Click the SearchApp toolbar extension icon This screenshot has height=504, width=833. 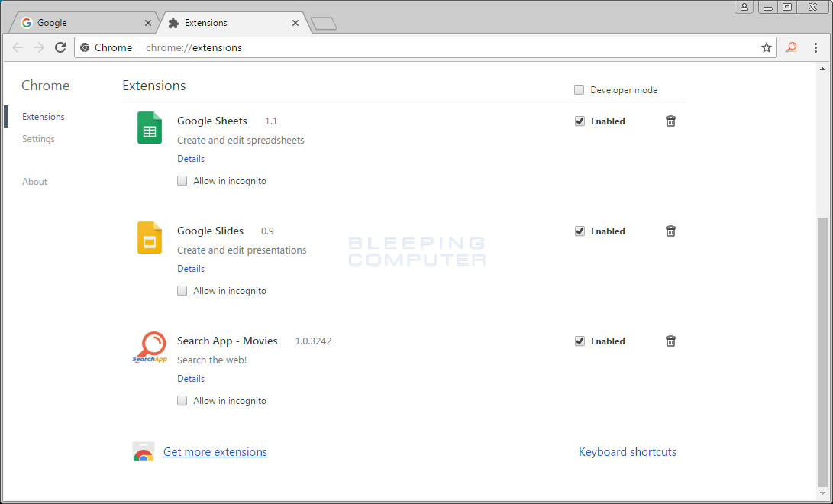click(792, 48)
